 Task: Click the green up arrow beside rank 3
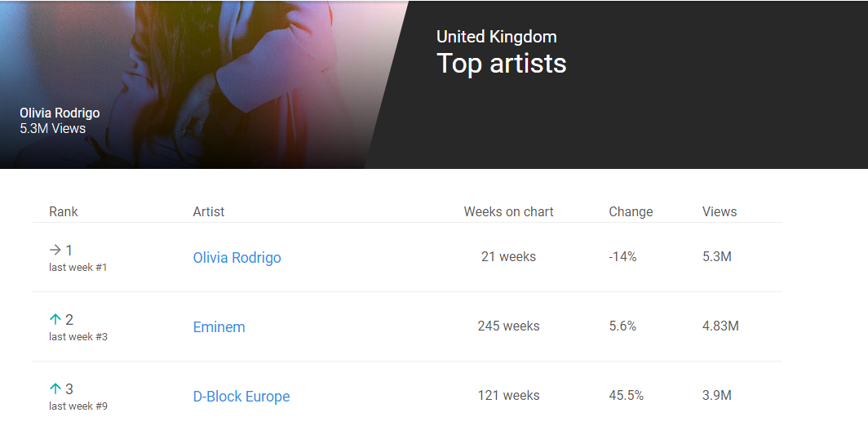(x=55, y=389)
